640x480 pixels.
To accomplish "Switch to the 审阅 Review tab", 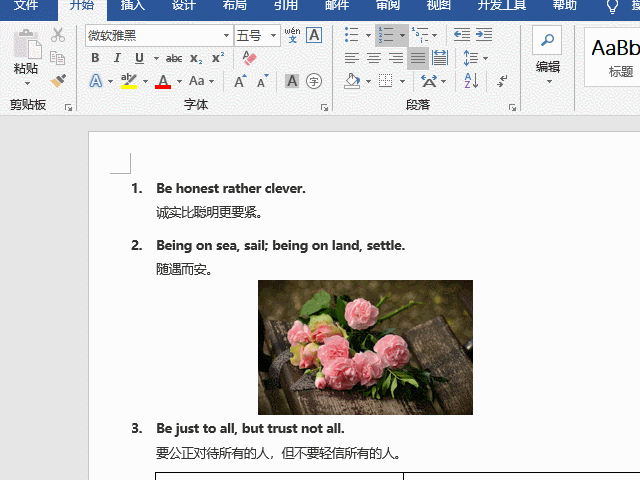I will 388,6.
